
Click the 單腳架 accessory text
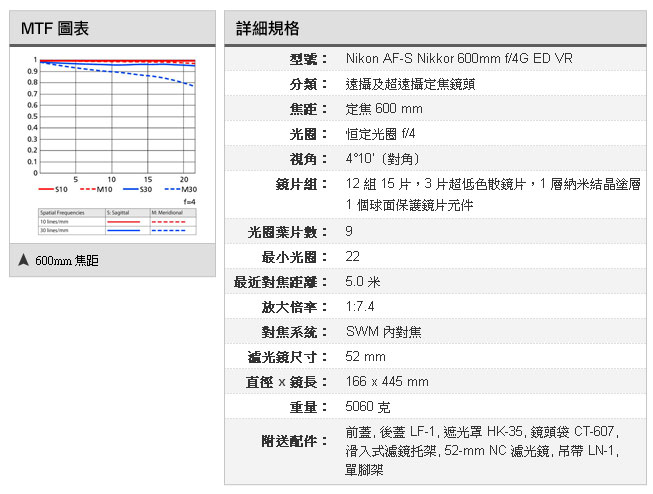364,470
